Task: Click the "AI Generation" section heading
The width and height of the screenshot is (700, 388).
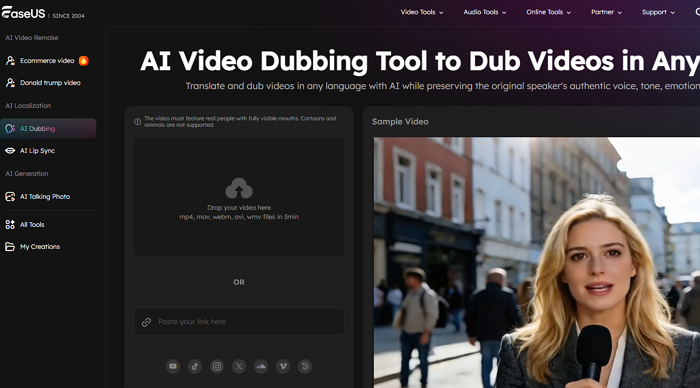Action: tap(27, 174)
